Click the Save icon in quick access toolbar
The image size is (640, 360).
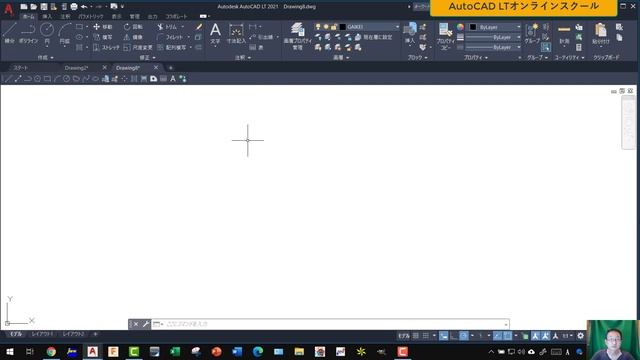(44, 7)
